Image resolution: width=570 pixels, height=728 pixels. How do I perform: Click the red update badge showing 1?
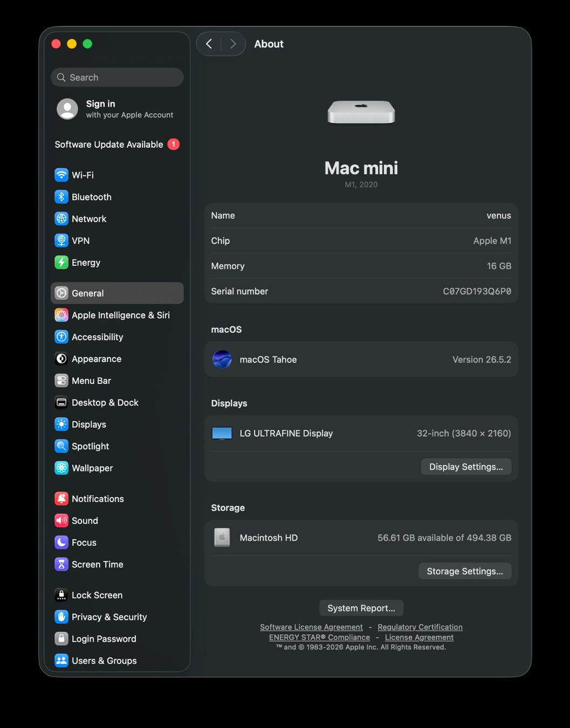(x=173, y=144)
